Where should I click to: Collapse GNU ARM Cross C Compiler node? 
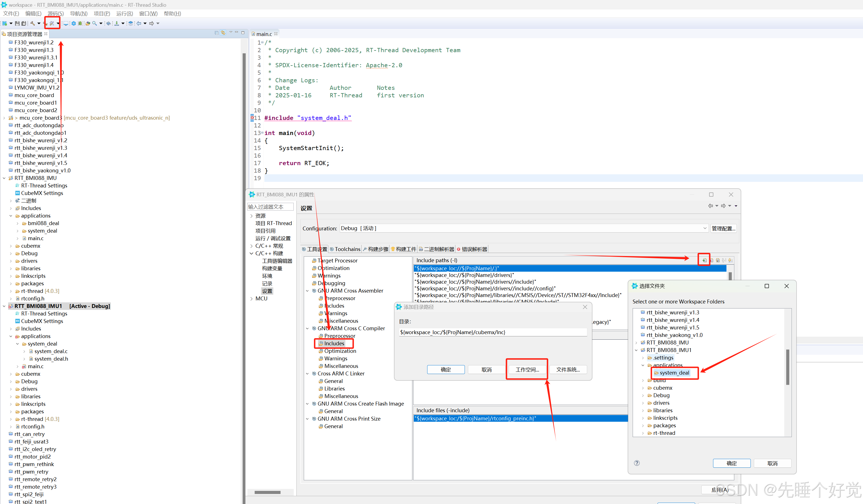pos(307,329)
